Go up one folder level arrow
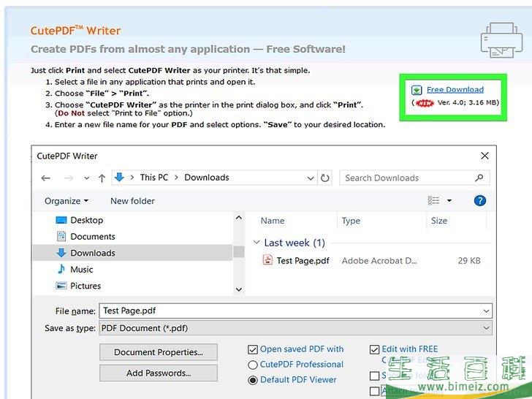 [102, 178]
